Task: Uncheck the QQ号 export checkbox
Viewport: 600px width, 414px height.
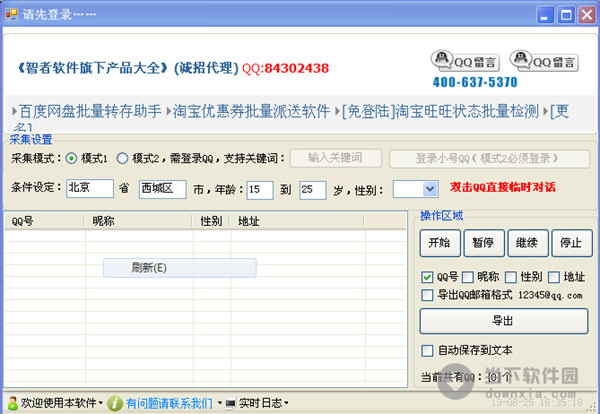Action: tap(427, 277)
